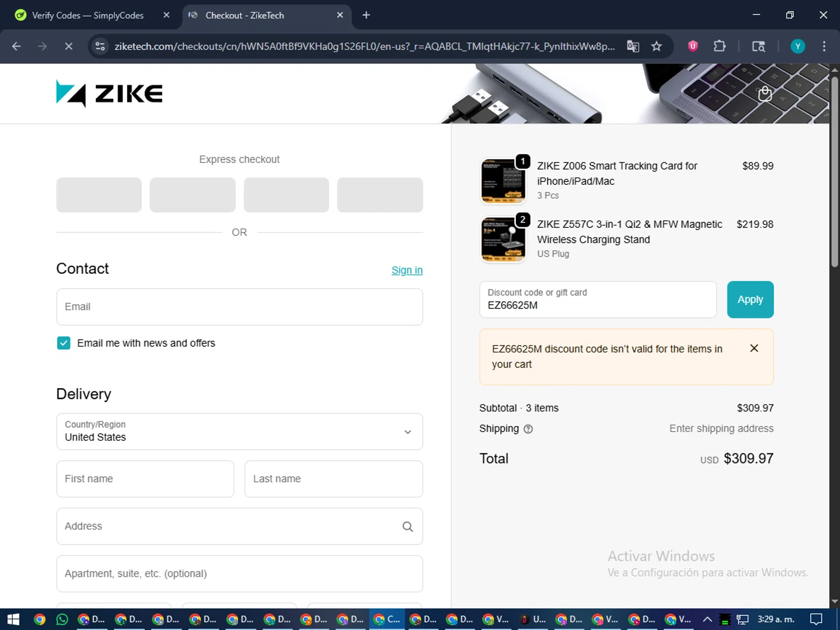The width and height of the screenshot is (840, 630).
Task: Close the Verify Codes — SimplyCodes tab
Action: (x=166, y=15)
